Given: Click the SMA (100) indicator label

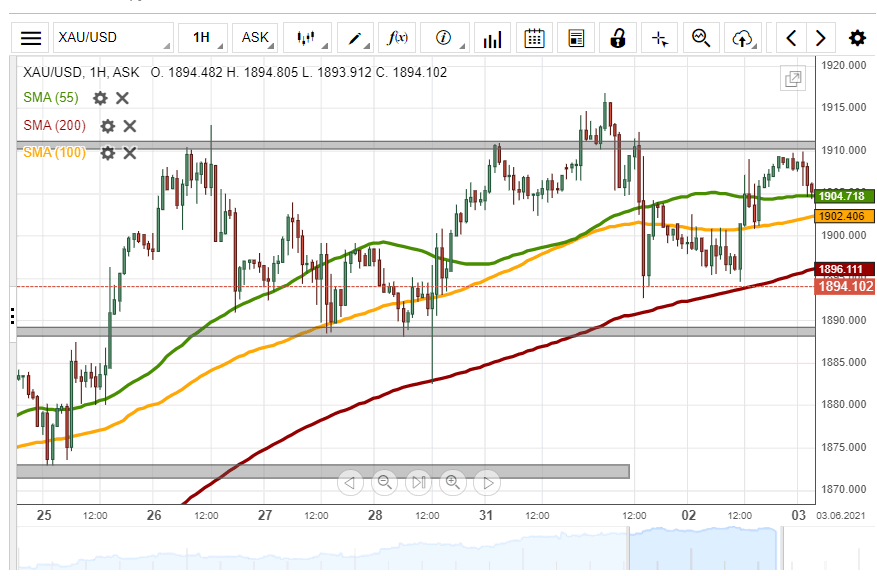Looking at the screenshot, I should coord(54,153).
